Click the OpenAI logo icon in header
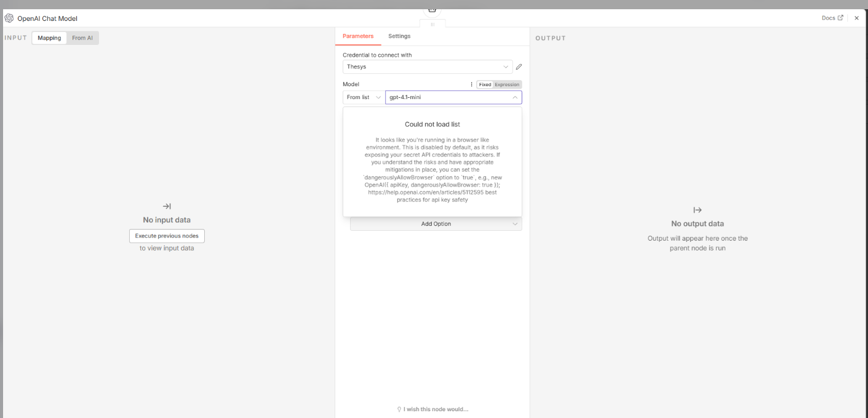Viewport: 868px width, 418px height. pyautogui.click(x=9, y=18)
